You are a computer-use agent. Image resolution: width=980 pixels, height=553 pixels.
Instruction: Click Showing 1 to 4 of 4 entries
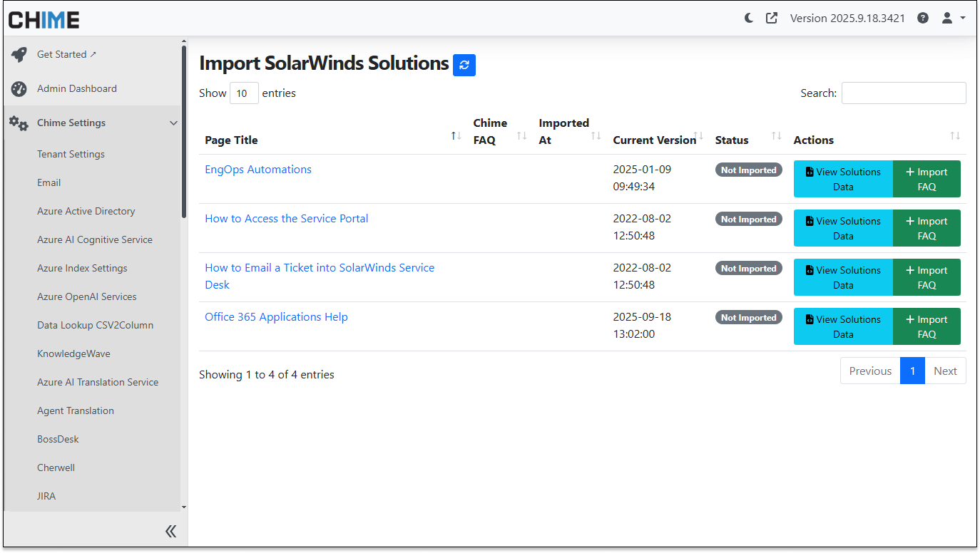pos(267,375)
